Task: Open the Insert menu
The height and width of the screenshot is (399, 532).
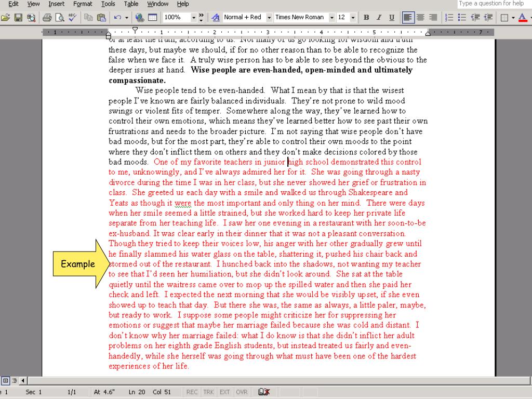Action: 56,4
